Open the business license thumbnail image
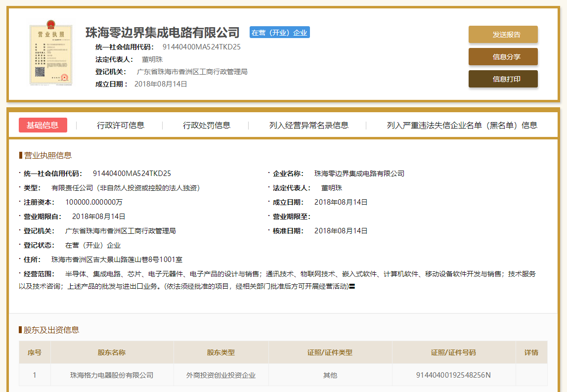The image size is (567, 392). (x=50, y=53)
